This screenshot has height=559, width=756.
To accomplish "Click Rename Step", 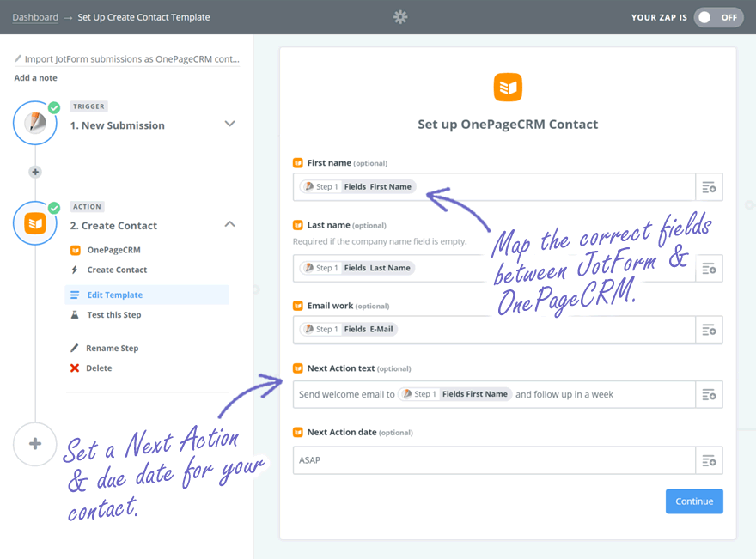I will click(113, 348).
